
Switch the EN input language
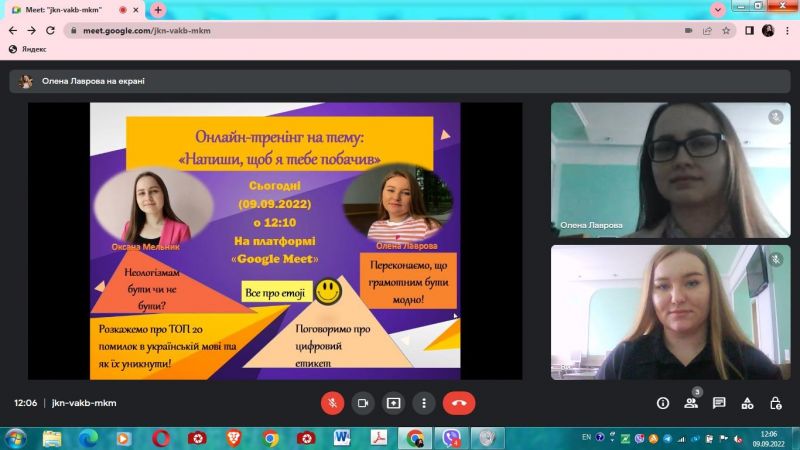[586, 437]
